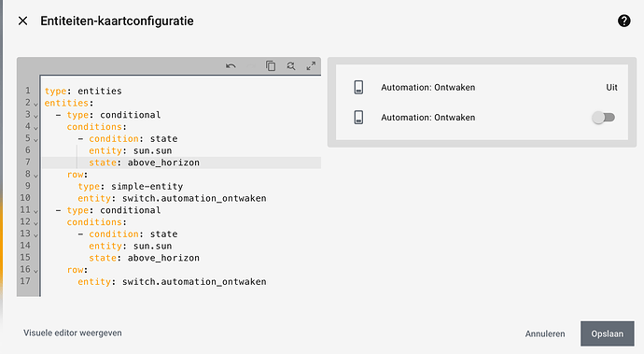
Task: Click device icon beside the toggle switch
Action: point(358,117)
